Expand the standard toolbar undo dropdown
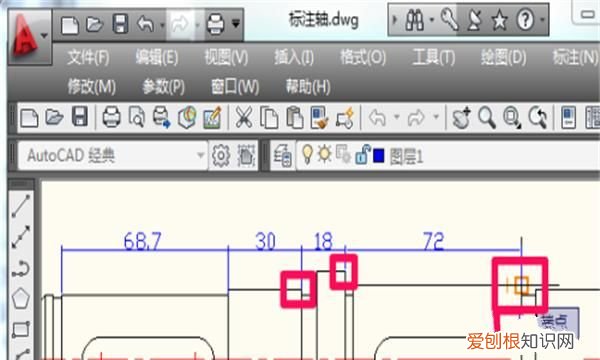Image resolution: width=600 pixels, height=360 pixels. tap(397, 116)
